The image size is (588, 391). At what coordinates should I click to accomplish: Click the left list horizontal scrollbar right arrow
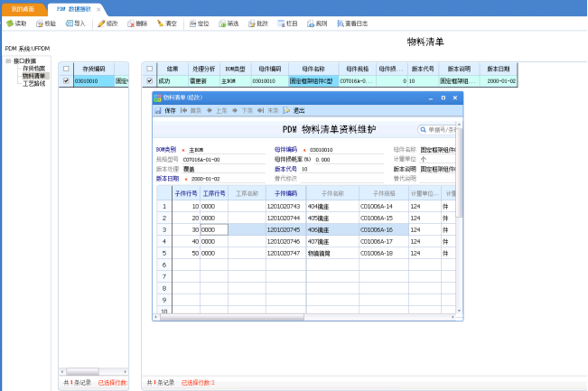(126, 371)
